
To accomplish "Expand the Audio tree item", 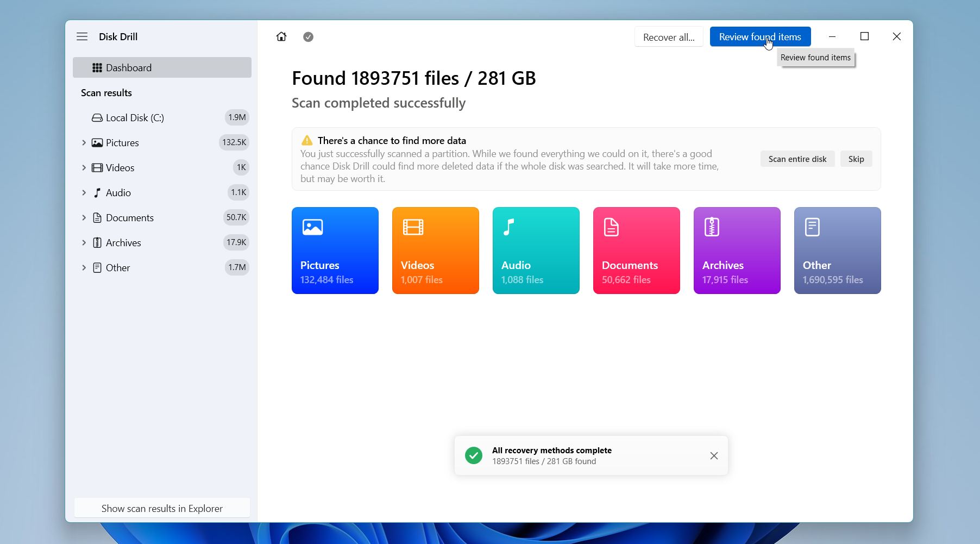I will click(84, 193).
